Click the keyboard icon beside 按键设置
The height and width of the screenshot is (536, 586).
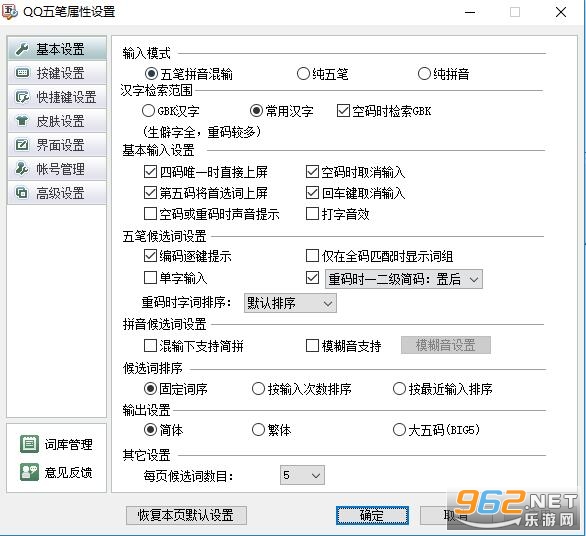click(22, 73)
